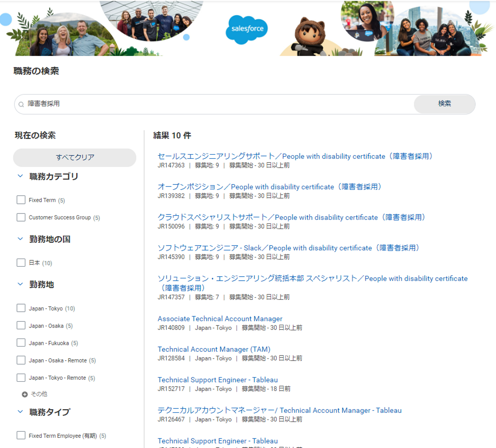Toggle the Japan - Osaka checkbox

(21, 325)
